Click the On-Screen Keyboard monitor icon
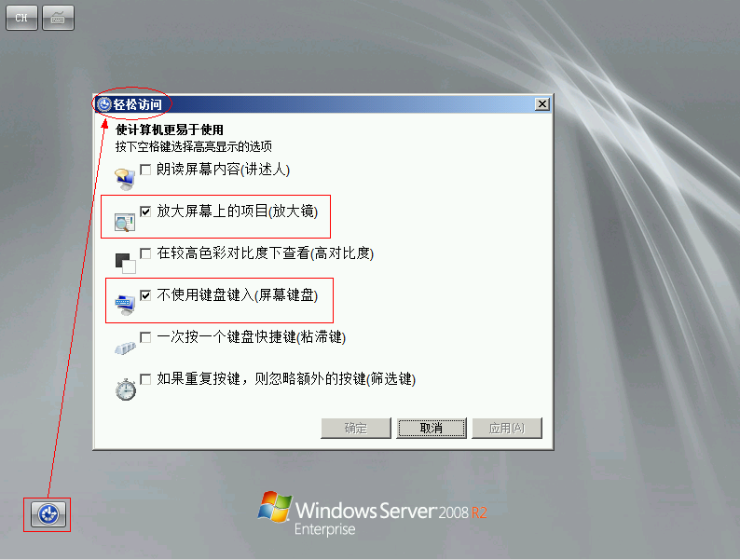 125,306
